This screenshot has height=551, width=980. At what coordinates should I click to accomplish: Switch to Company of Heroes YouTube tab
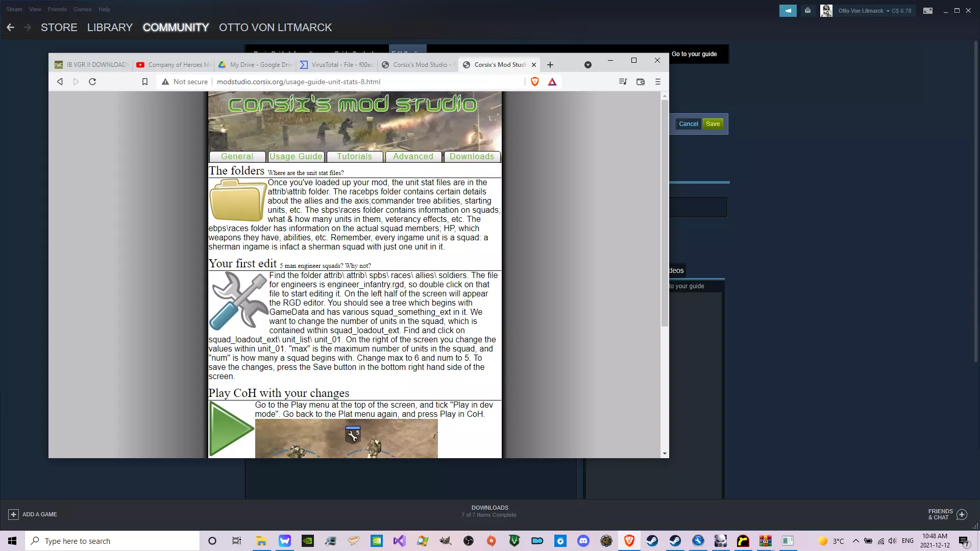pyautogui.click(x=174, y=65)
